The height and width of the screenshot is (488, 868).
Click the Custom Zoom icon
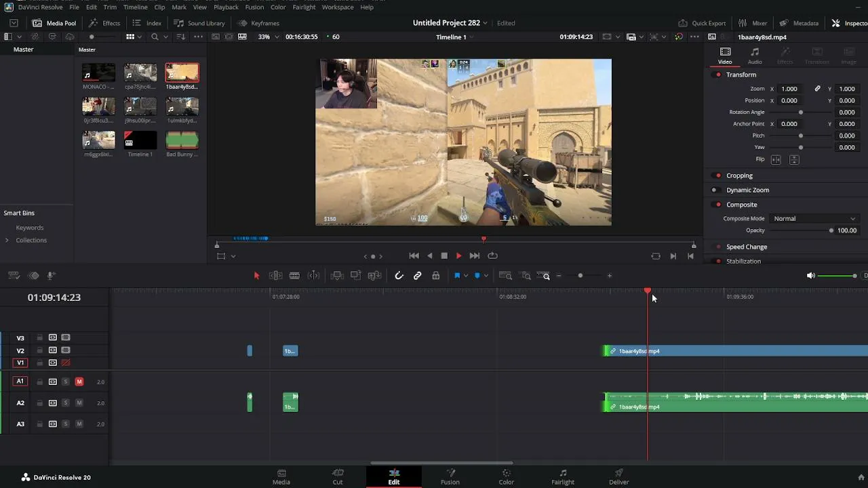[x=543, y=276]
